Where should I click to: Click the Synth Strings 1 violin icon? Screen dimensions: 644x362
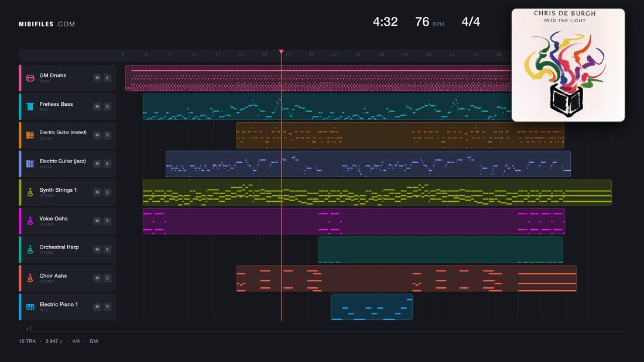click(30, 192)
